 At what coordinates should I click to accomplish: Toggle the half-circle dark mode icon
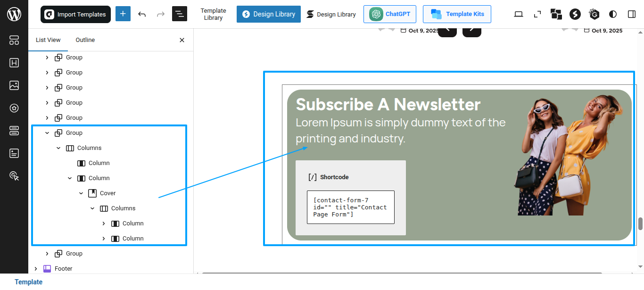click(613, 14)
